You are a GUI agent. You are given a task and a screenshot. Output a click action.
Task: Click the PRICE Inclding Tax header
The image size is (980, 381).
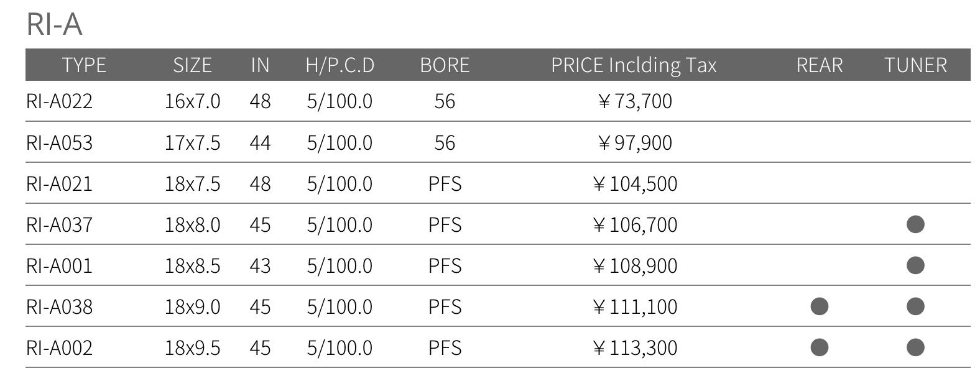[x=634, y=65]
